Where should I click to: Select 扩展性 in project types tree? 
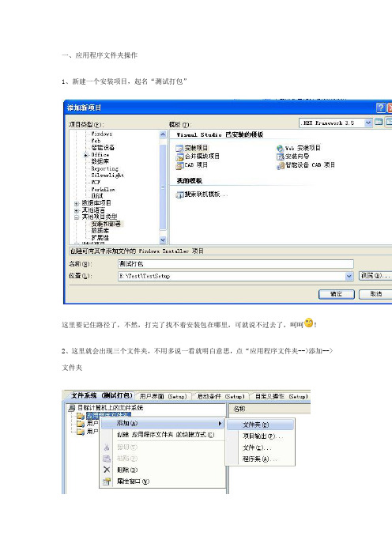pyautogui.click(x=100, y=237)
